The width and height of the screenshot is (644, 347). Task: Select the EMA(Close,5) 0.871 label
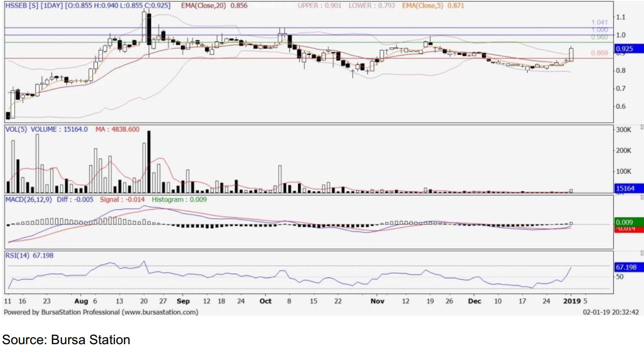434,6
